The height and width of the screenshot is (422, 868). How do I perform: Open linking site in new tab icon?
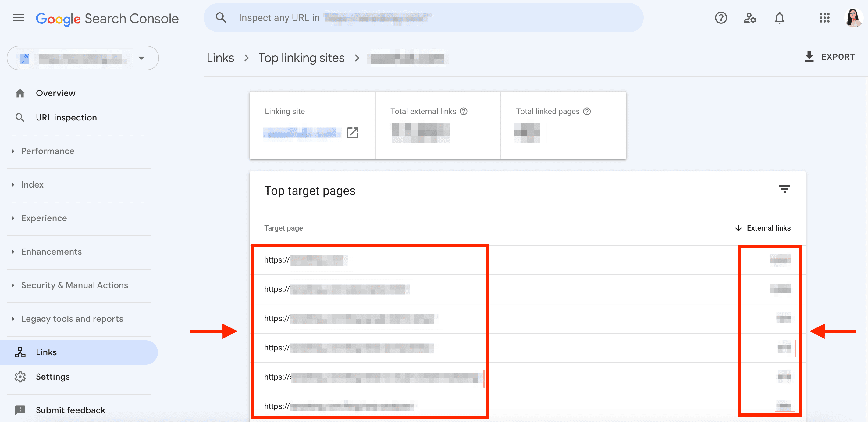(352, 133)
